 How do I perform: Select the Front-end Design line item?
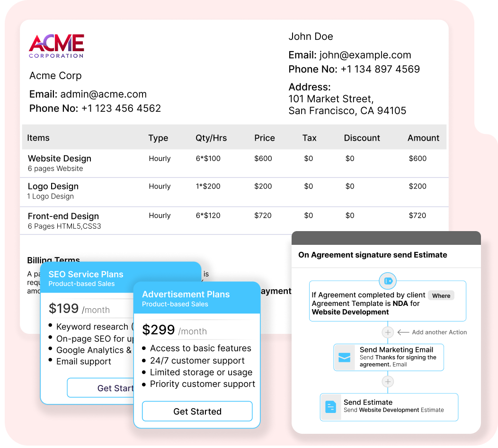[63, 216]
